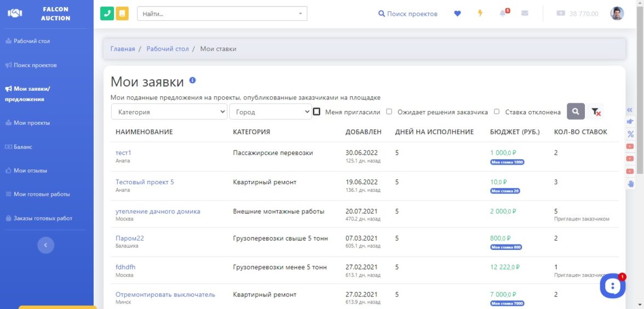Screen dimensions: 644x309
Task: Reset filters with the crossed funnel icon
Action: tap(596, 112)
